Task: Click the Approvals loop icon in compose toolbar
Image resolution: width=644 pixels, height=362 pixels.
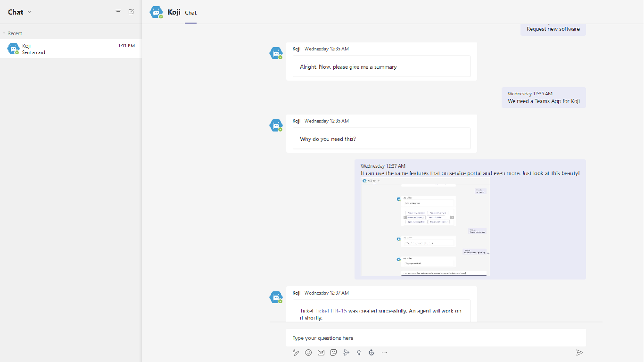Action: click(x=372, y=353)
